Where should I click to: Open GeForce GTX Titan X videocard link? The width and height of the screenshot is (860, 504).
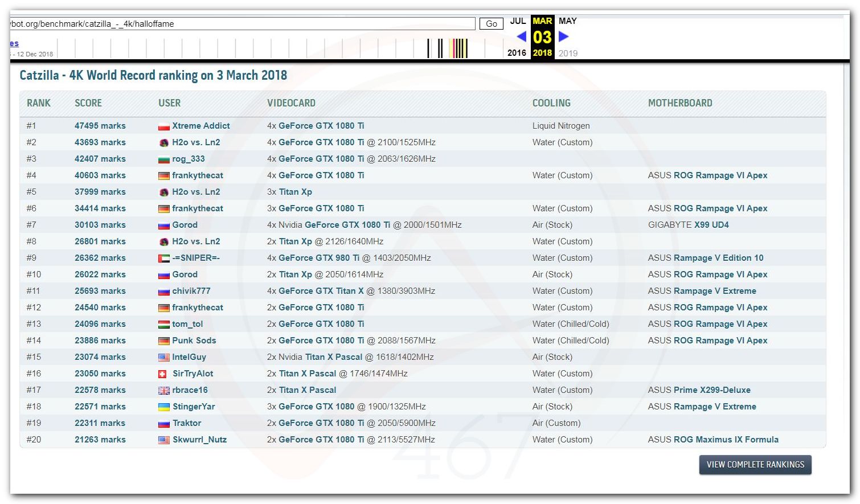(x=321, y=291)
